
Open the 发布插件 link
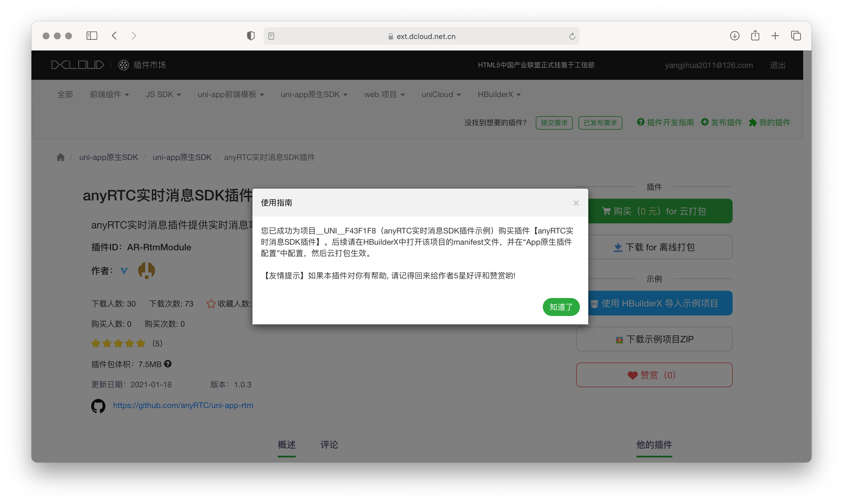coord(721,122)
